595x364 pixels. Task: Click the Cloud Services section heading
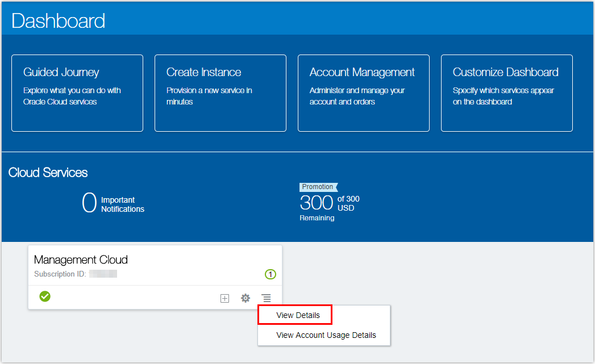point(48,172)
